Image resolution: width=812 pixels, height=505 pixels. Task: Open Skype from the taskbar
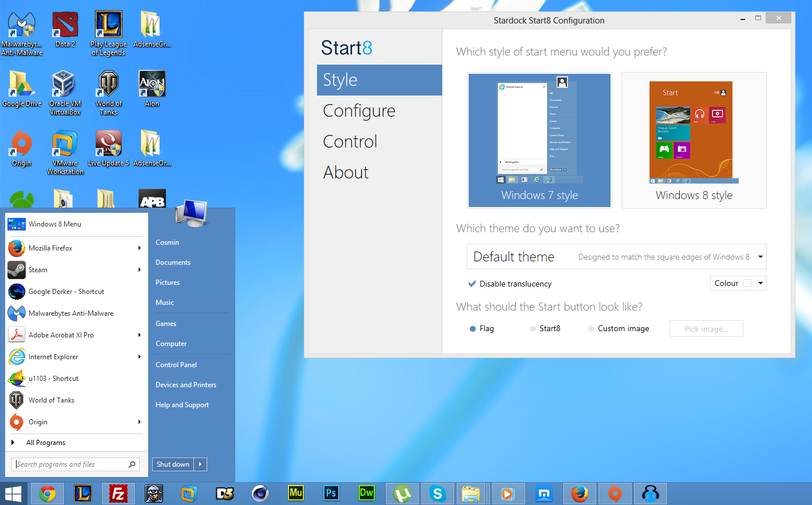(x=438, y=494)
